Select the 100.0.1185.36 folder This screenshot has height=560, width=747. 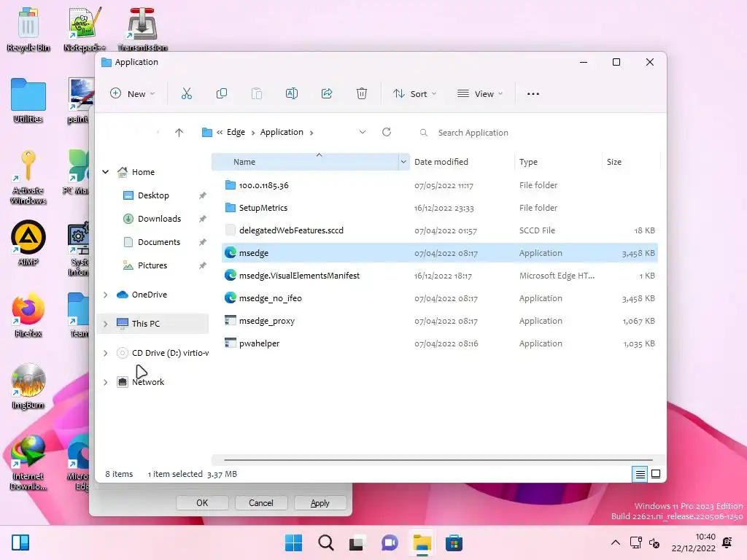click(x=439, y=185)
